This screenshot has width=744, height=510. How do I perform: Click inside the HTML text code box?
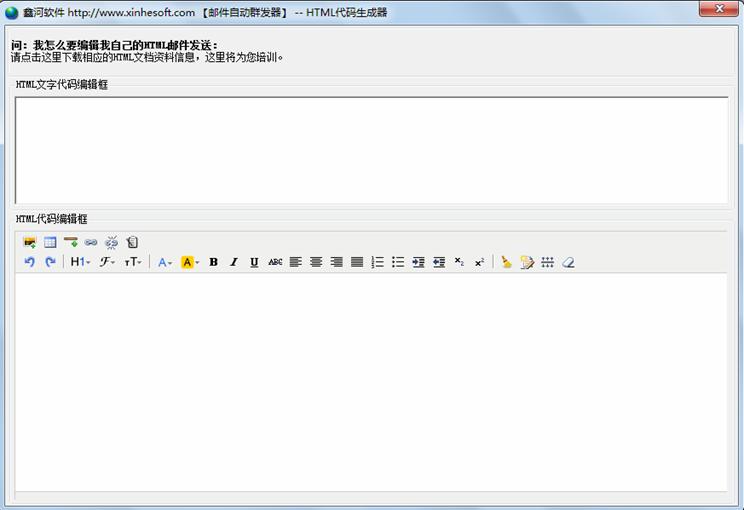point(372,150)
